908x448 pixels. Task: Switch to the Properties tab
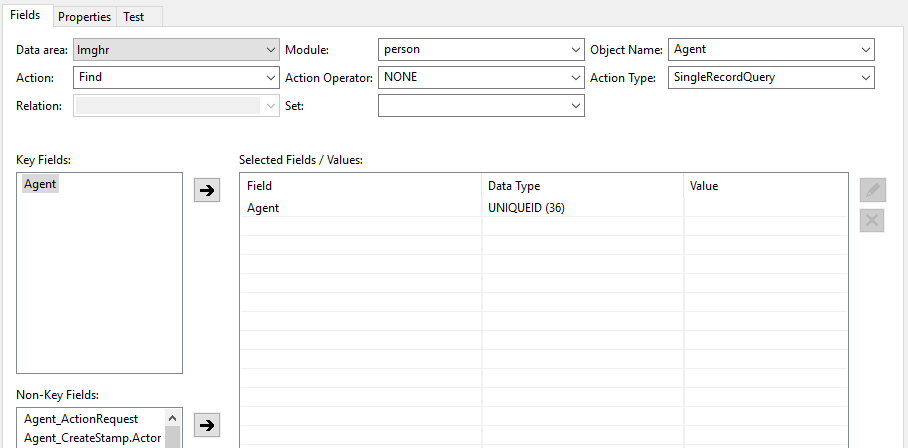click(x=85, y=17)
